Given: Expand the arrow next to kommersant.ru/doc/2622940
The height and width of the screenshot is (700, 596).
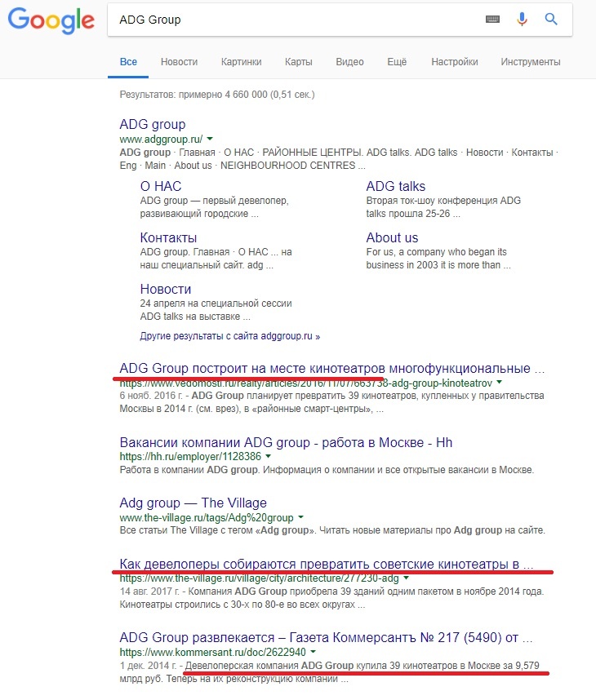Looking at the screenshot, I should click(x=314, y=652).
